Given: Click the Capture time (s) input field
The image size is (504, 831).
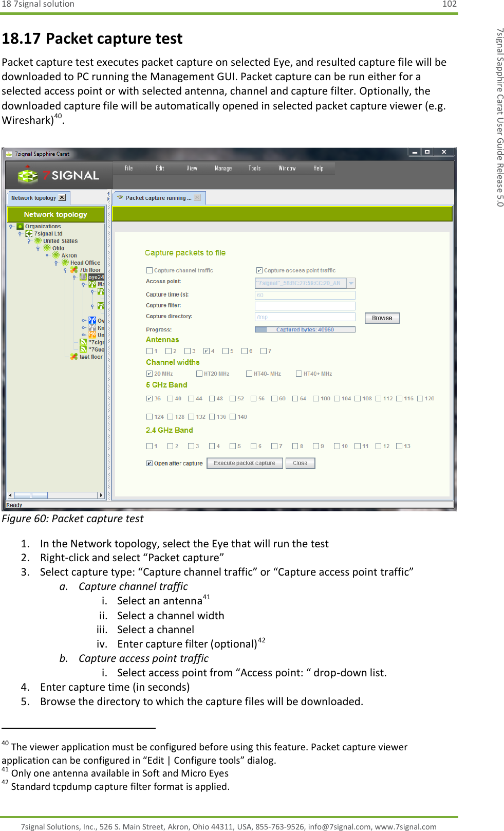Looking at the screenshot, I should pos(305,295).
